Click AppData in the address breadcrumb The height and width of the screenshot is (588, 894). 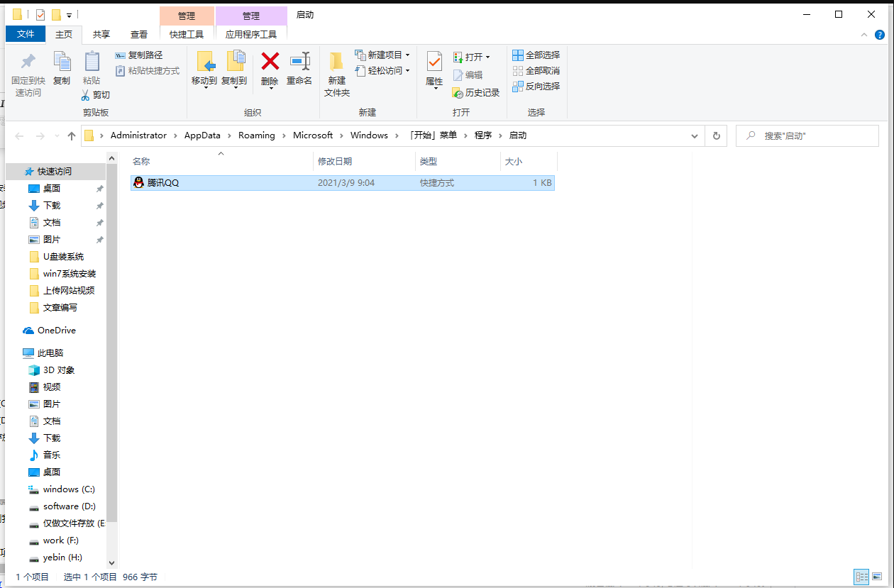tap(202, 135)
